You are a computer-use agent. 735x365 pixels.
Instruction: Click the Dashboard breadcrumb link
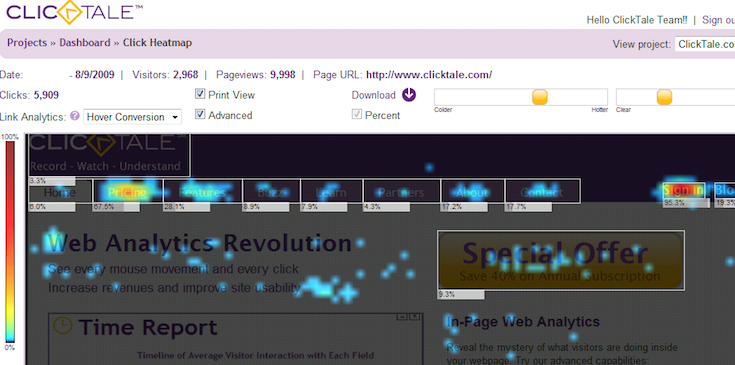85,43
